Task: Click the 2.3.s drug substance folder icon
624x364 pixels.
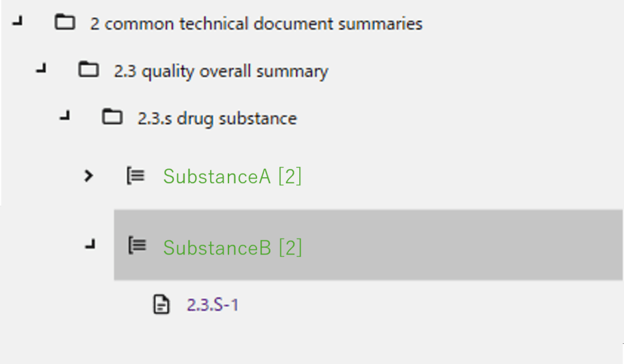Action: point(112,117)
